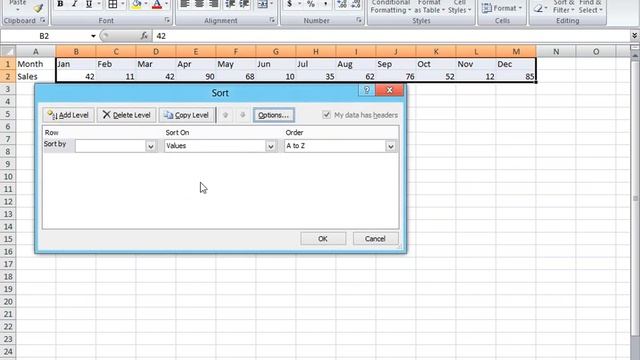The height and width of the screenshot is (360, 640).
Task: Click the Delete Level button
Action: click(127, 115)
